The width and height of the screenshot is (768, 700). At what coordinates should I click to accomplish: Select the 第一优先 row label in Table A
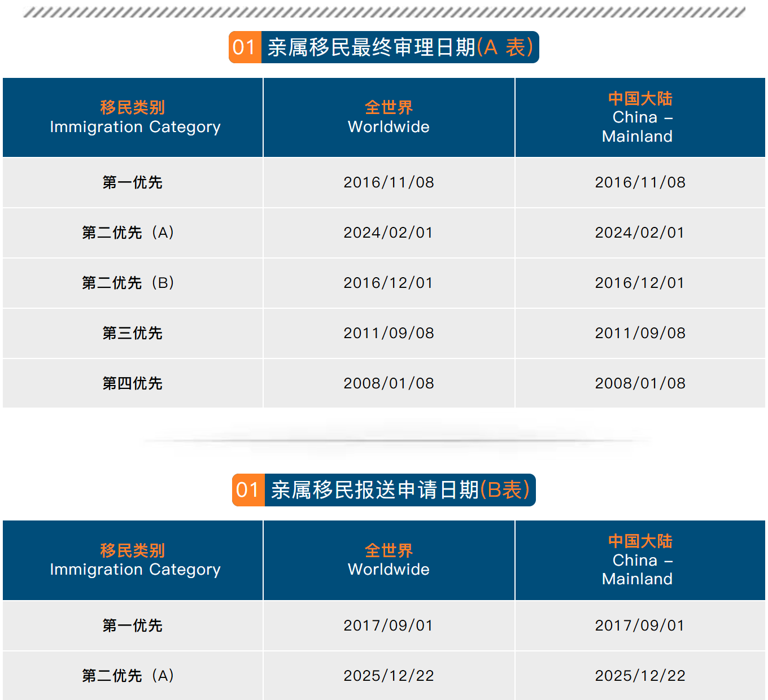(x=133, y=182)
